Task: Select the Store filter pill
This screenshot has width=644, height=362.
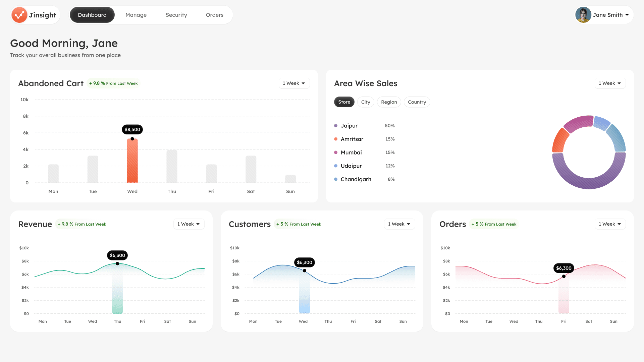Action: [x=344, y=102]
